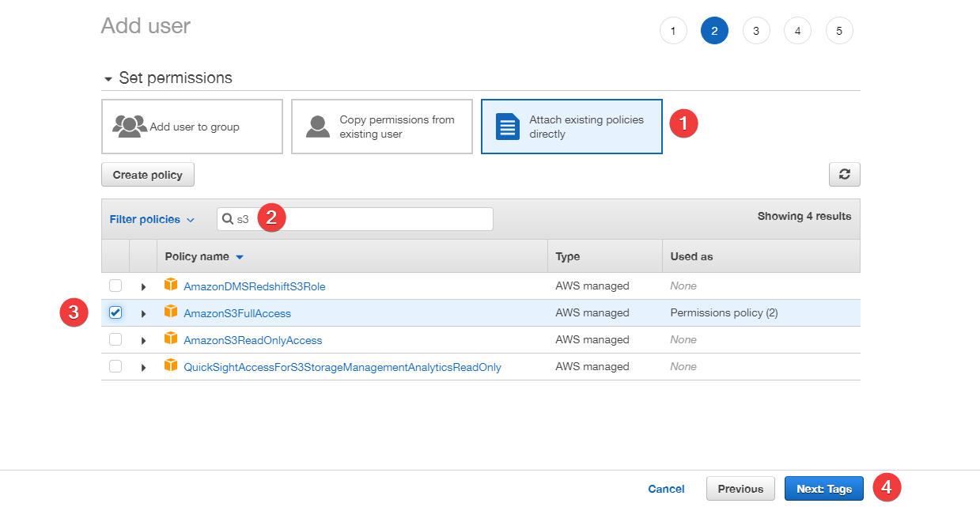
Task: Click the Add user to group people icon
Action: (129, 125)
